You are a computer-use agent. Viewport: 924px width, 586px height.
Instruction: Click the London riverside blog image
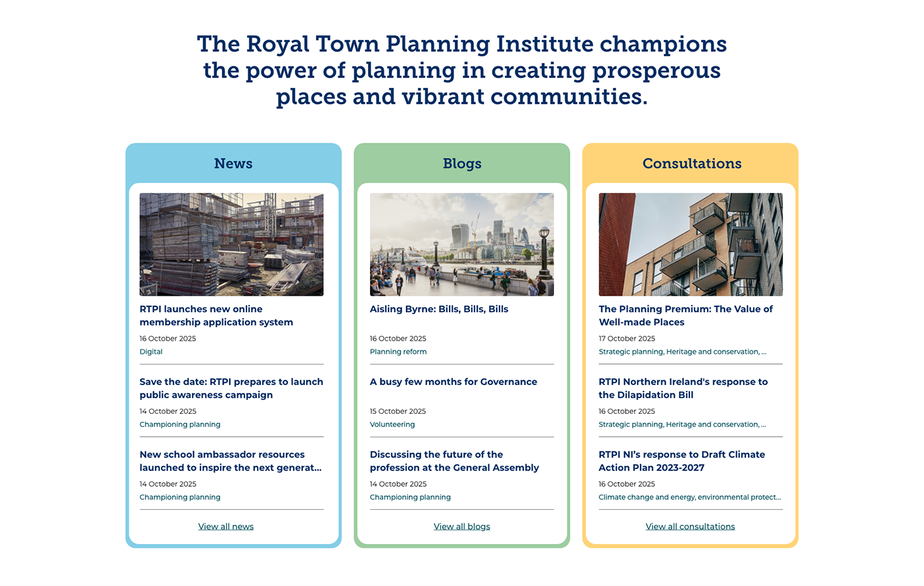coord(461,244)
